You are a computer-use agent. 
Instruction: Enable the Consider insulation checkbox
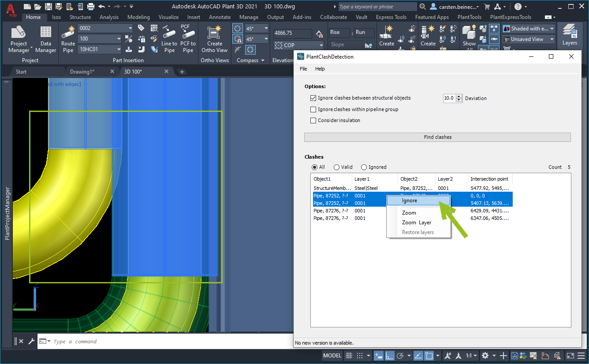[x=313, y=120]
